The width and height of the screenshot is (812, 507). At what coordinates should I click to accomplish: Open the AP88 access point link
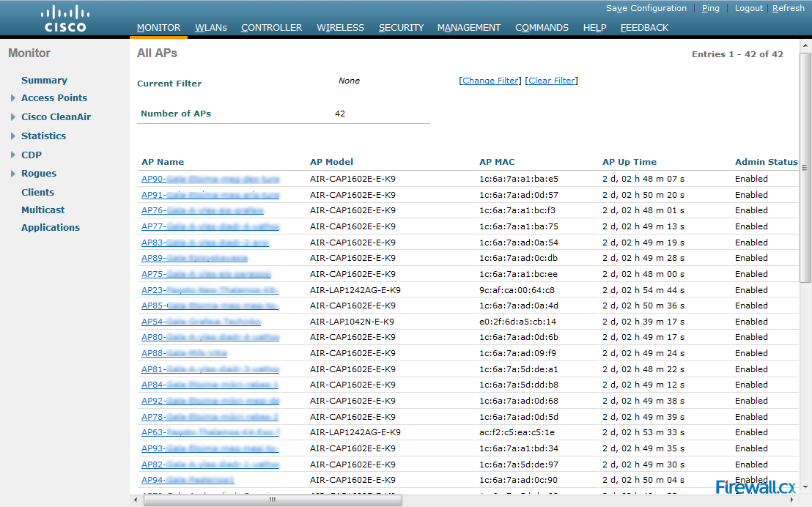click(184, 354)
